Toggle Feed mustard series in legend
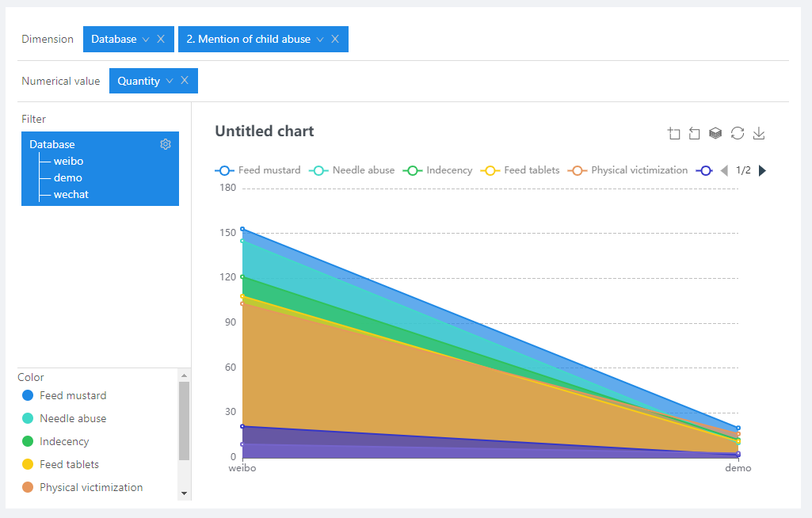Image resolution: width=812 pixels, height=518 pixels. [x=258, y=170]
